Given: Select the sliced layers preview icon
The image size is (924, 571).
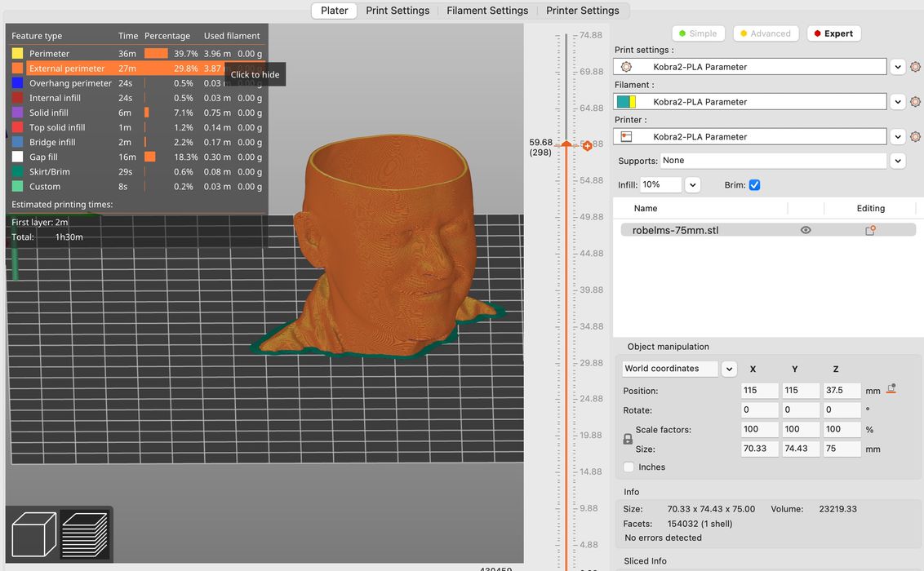Looking at the screenshot, I should [x=85, y=534].
